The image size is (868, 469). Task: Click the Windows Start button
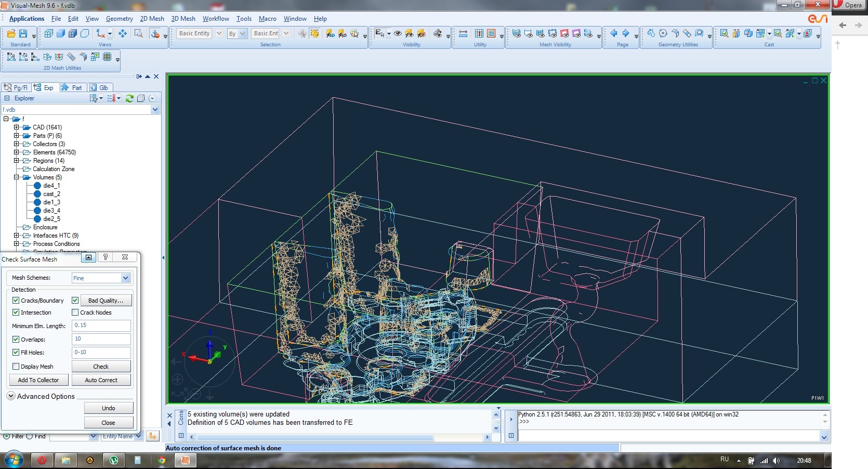click(14, 460)
